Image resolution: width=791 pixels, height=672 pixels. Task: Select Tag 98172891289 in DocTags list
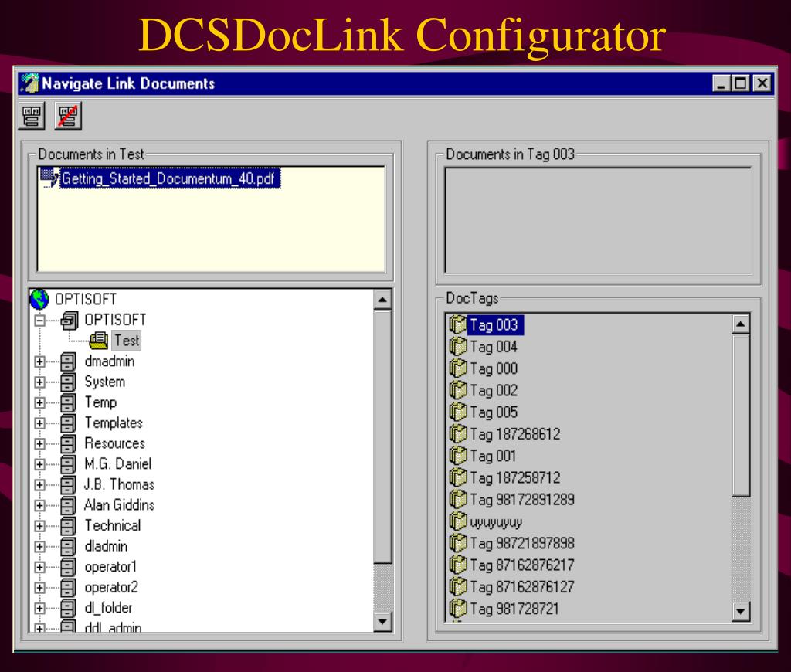pyautogui.click(x=522, y=500)
